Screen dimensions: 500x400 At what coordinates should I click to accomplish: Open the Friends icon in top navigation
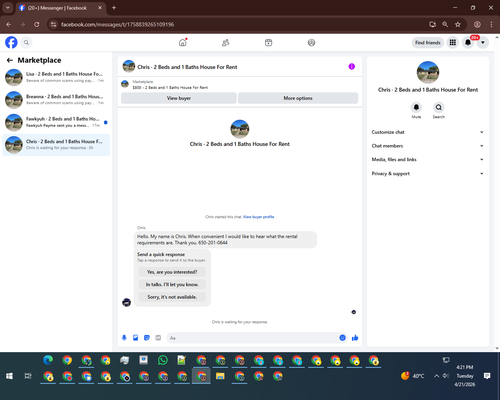(226, 43)
